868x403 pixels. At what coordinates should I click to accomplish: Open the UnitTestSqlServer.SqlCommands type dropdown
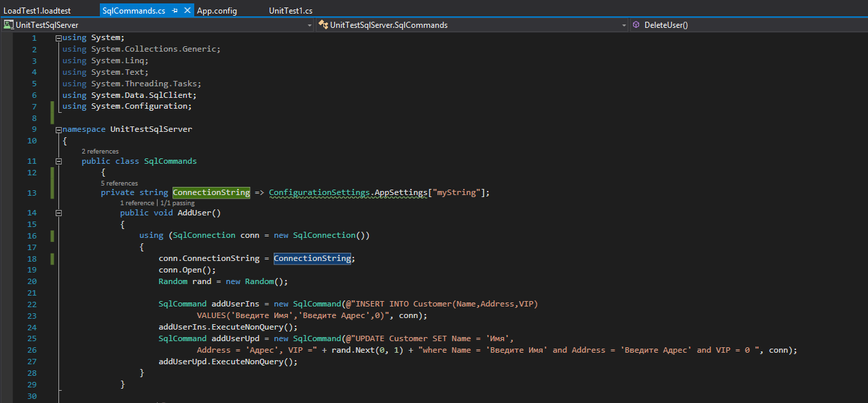(624, 25)
